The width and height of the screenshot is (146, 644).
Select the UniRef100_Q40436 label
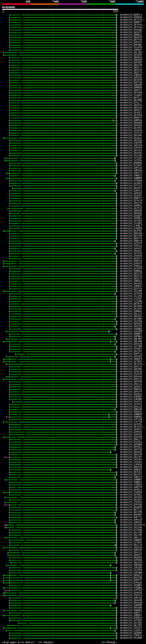point(131,344)
